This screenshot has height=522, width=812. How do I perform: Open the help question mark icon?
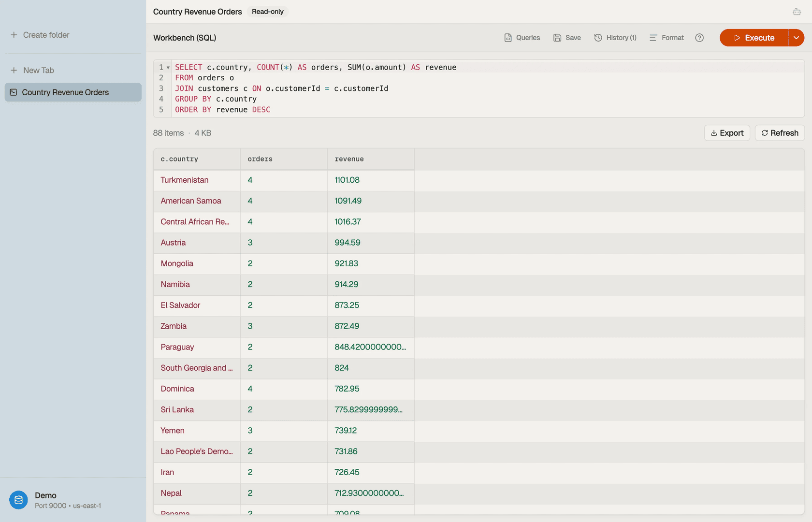pyautogui.click(x=699, y=38)
